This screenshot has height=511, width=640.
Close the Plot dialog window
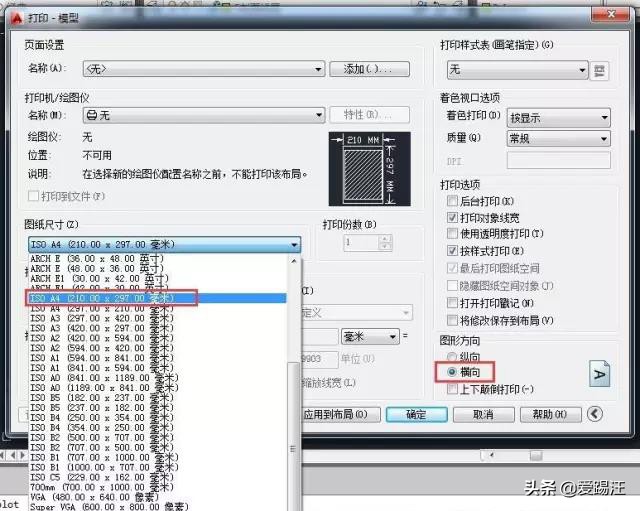click(x=611, y=15)
